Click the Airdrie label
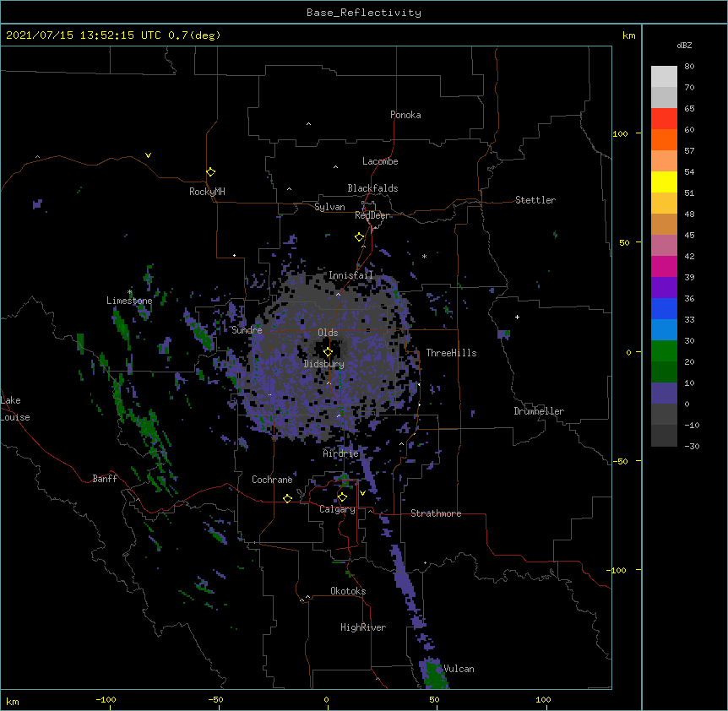The height and width of the screenshot is (711, 728). tap(341, 453)
